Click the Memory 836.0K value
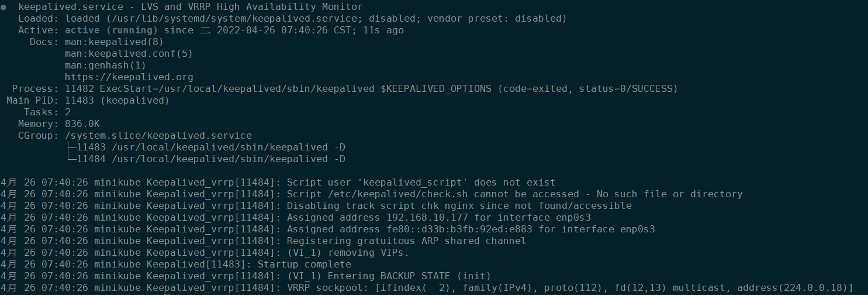The width and height of the screenshot is (868, 295). (x=82, y=124)
